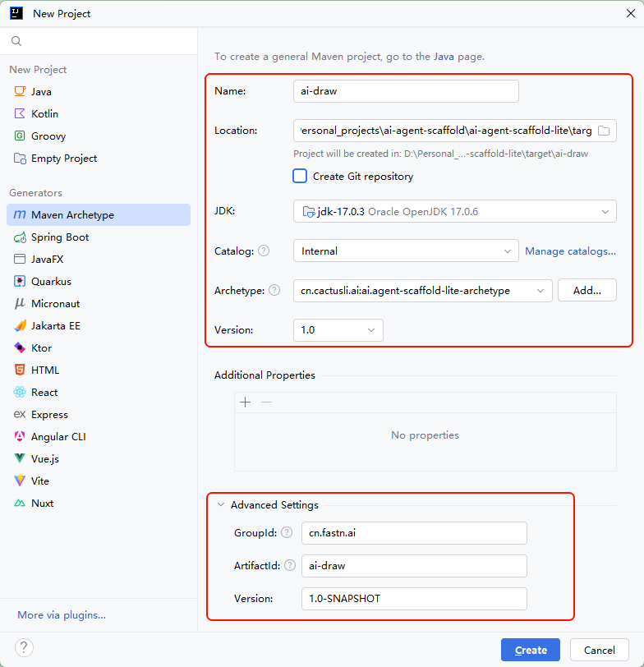This screenshot has width=644, height=667.
Task: Close the New Project dialog
Action: pos(631,14)
